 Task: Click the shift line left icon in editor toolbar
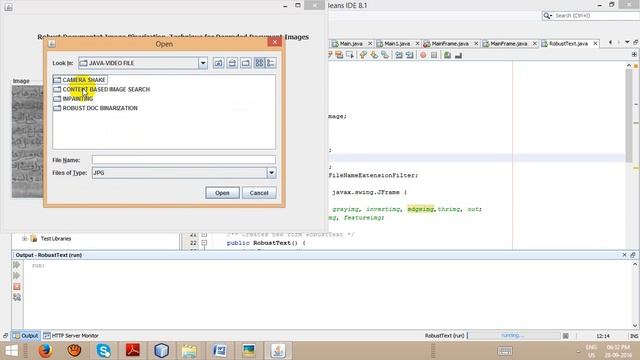(x=398, y=55)
